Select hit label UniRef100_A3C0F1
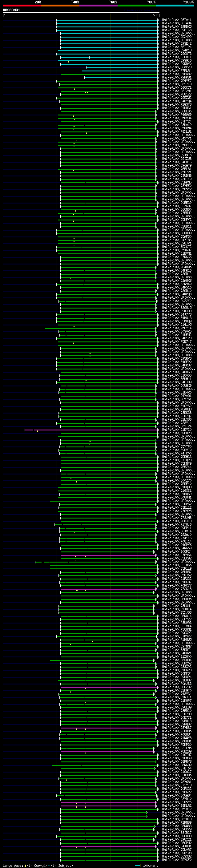Viewport: 197px width, 868px height. click(x=176, y=57)
